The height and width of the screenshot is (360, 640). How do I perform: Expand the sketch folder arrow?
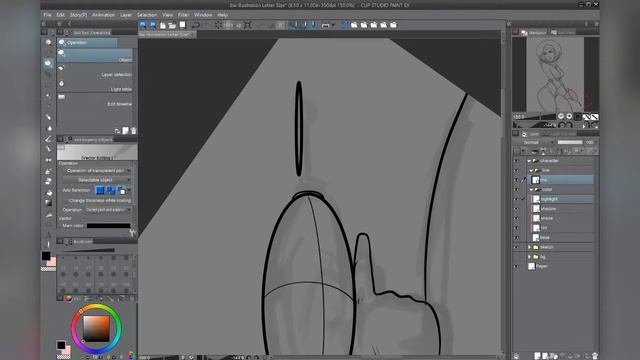point(529,247)
